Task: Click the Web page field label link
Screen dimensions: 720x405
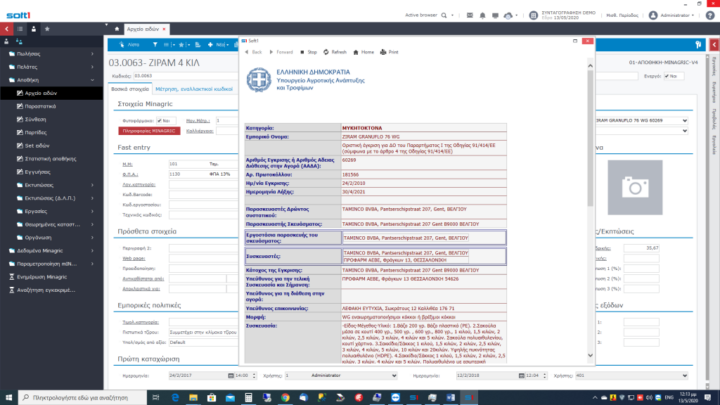Action: tap(134, 258)
